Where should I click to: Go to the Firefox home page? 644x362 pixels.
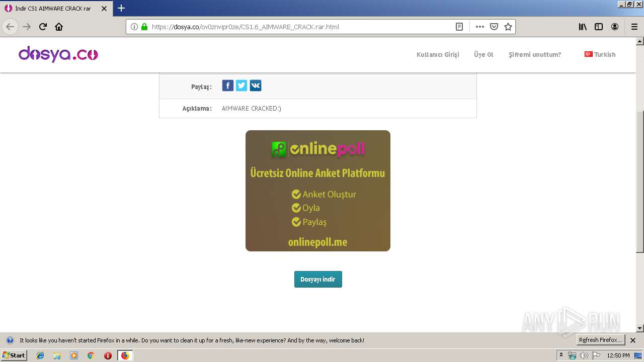point(59,27)
